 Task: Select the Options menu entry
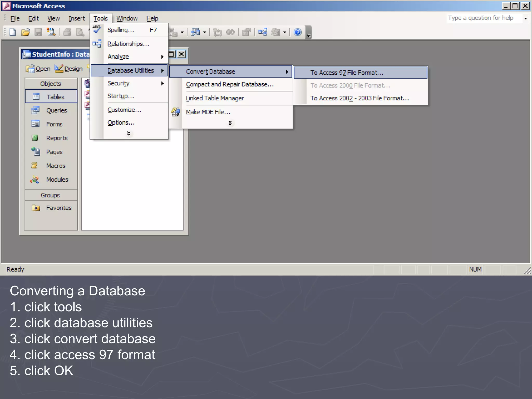[129, 123]
